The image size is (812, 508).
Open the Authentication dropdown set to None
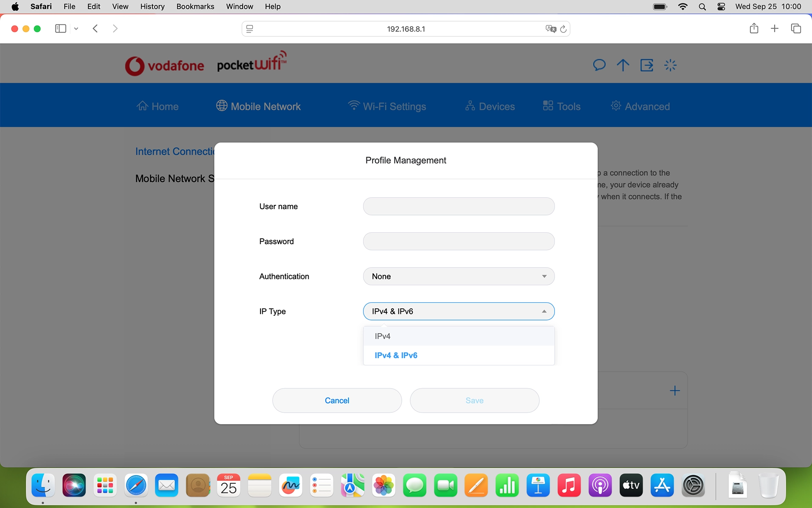point(458,276)
